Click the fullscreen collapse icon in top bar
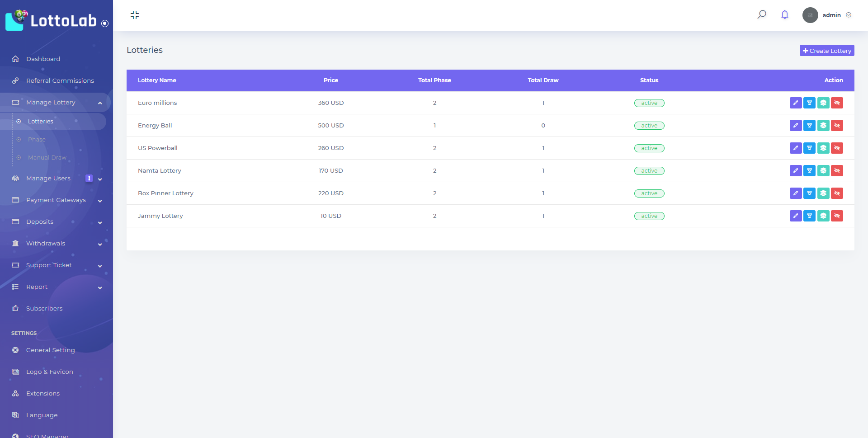The image size is (868, 438). [135, 15]
